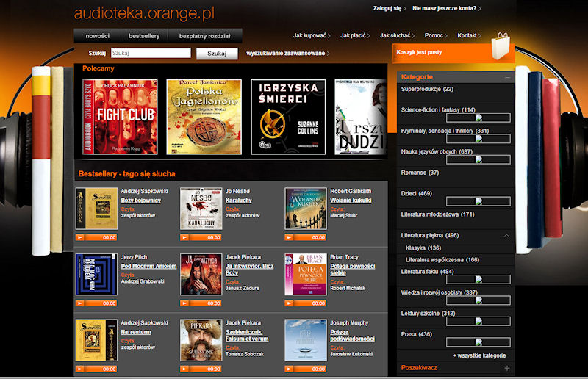
Task: Expand the Wiedza i rozwój osobisty box
Action: (x=478, y=300)
